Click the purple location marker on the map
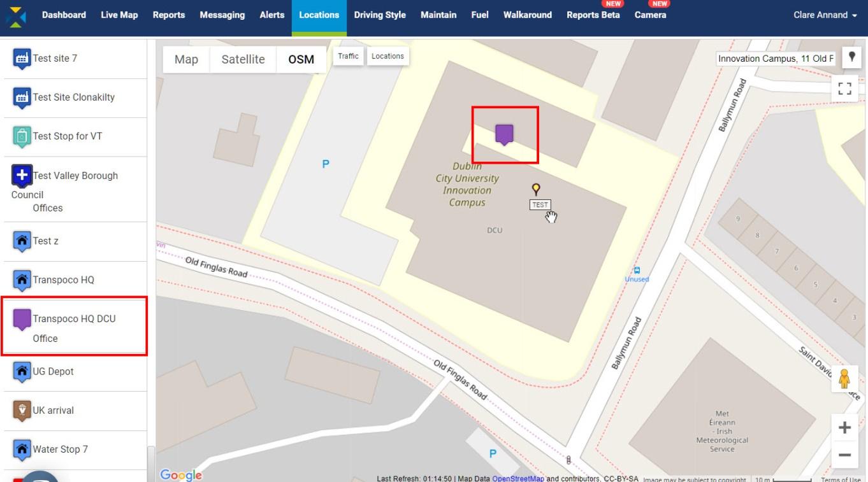The image size is (868, 482). (504, 134)
